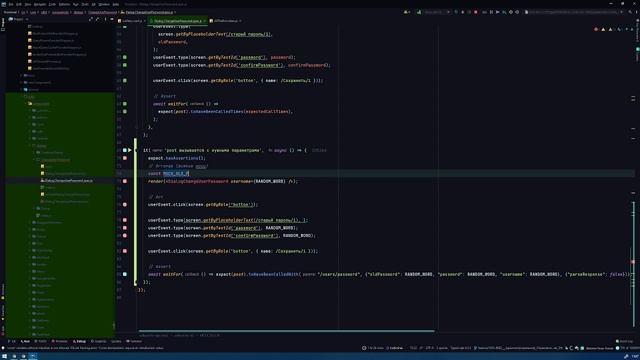The image size is (640, 360).
Task: Open the Debug tool window tab
Action: coord(79,341)
